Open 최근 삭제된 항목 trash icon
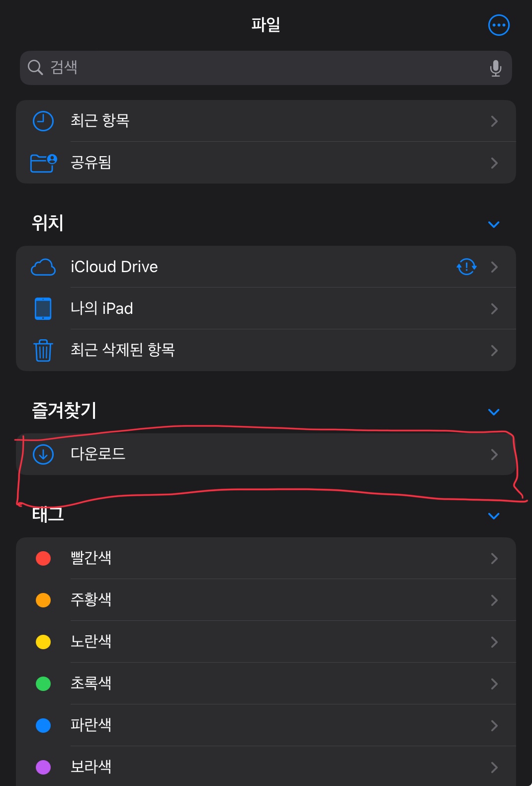This screenshot has height=786, width=532. click(43, 350)
